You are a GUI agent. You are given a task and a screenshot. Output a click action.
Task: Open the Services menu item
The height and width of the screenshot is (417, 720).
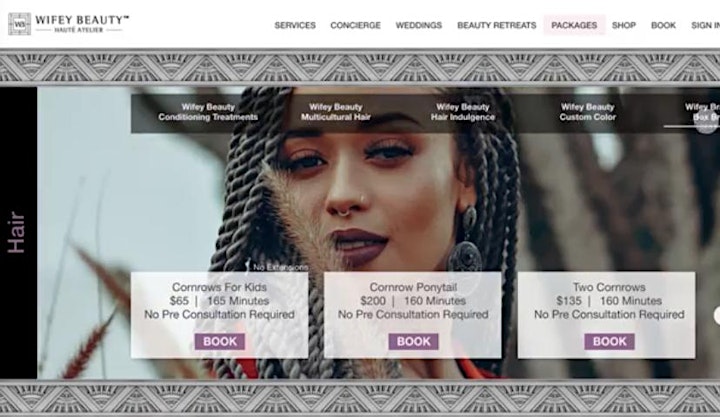(295, 25)
